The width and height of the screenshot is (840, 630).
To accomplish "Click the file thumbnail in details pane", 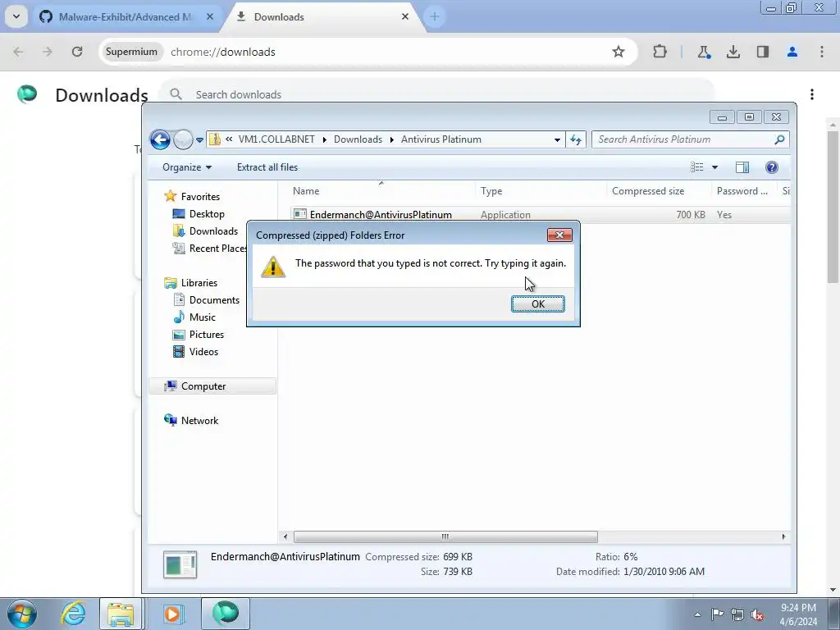I will tap(180, 564).
